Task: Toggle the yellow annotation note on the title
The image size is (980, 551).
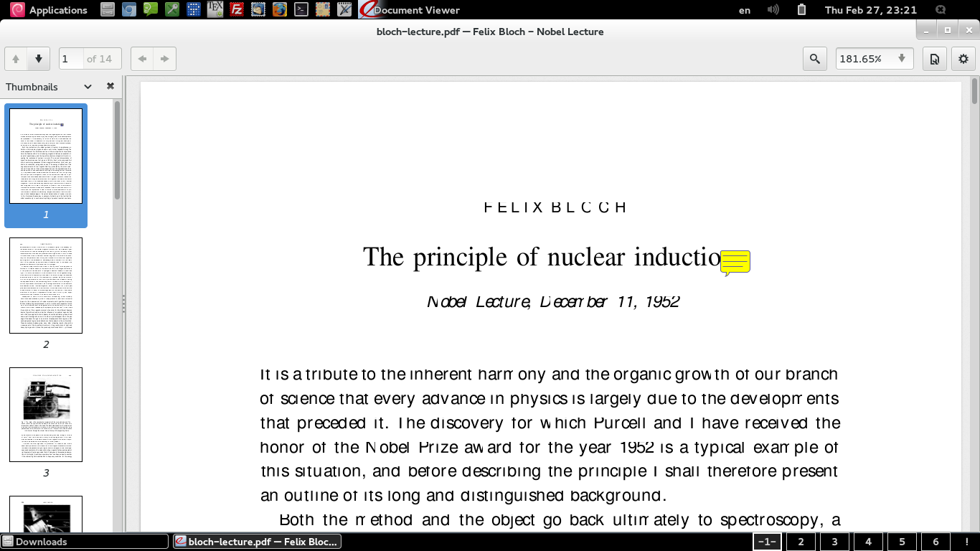Action: [x=737, y=261]
